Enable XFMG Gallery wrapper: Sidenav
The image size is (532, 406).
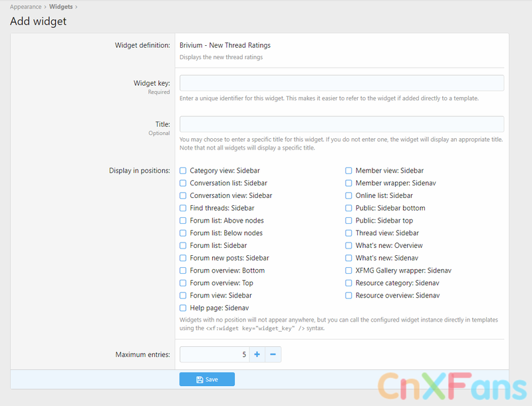[348, 270]
